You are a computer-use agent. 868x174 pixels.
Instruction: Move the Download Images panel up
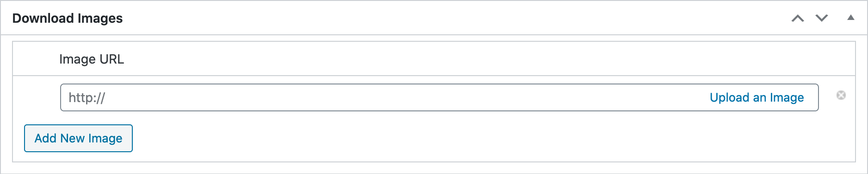(x=798, y=18)
